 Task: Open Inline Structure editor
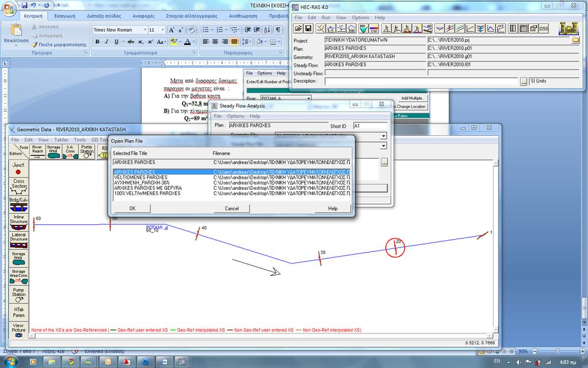click(x=18, y=222)
